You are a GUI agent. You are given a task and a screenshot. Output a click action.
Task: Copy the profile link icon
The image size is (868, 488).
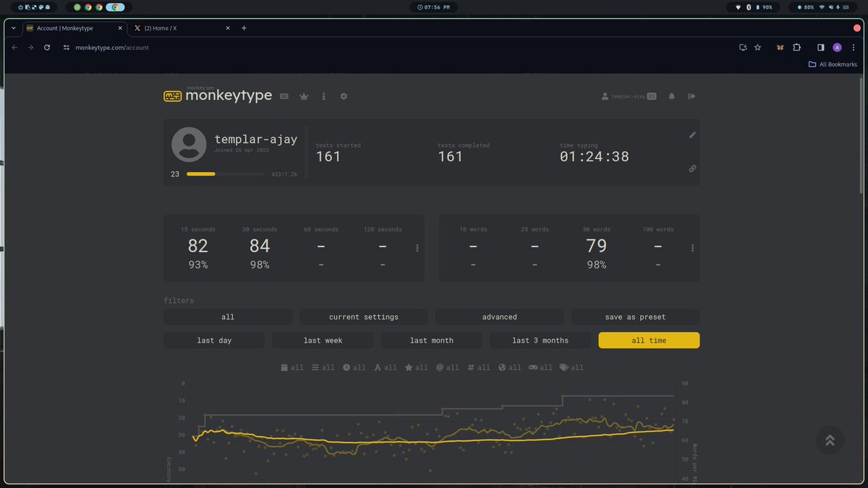(692, 168)
